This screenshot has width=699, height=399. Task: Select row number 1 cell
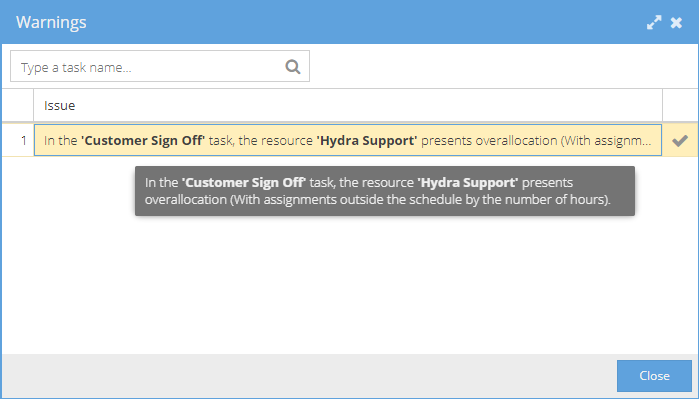18,140
